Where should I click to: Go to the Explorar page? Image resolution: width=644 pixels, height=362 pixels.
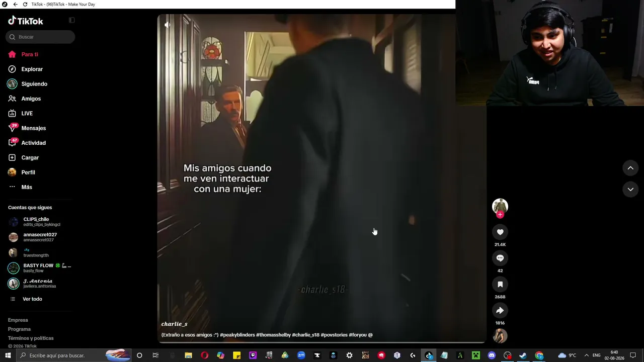[x=25, y=69]
